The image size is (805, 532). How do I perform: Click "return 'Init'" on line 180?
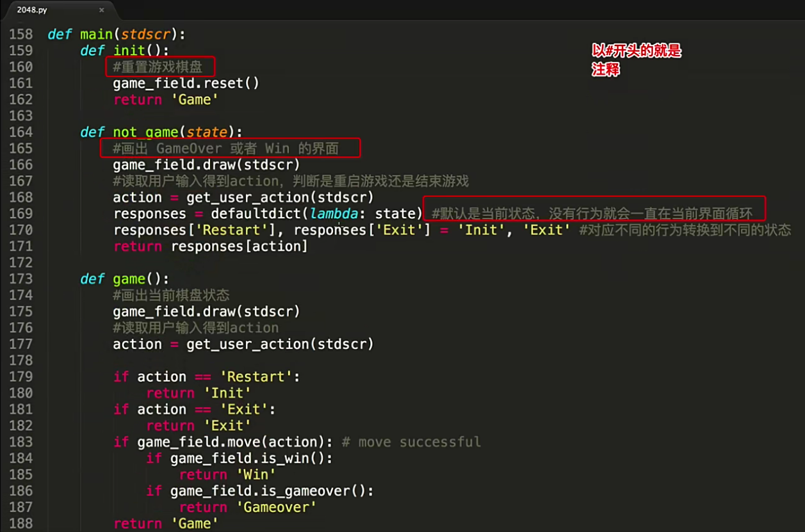pyautogui.click(x=199, y=393)
